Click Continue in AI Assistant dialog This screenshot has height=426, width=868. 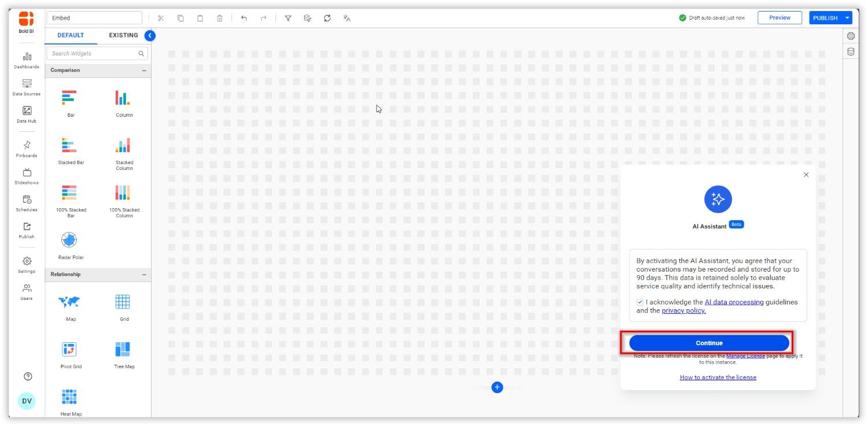(709, 343)
